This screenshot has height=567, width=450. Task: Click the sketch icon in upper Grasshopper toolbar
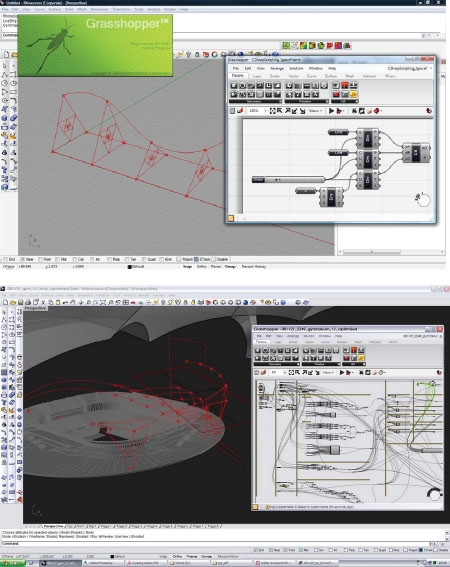point(239,111)
